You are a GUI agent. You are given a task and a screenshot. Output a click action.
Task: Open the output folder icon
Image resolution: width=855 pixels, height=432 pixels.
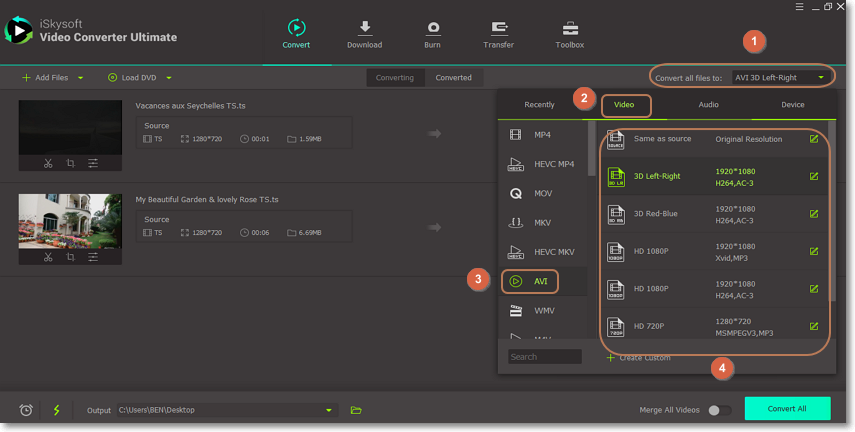[356, 410]
